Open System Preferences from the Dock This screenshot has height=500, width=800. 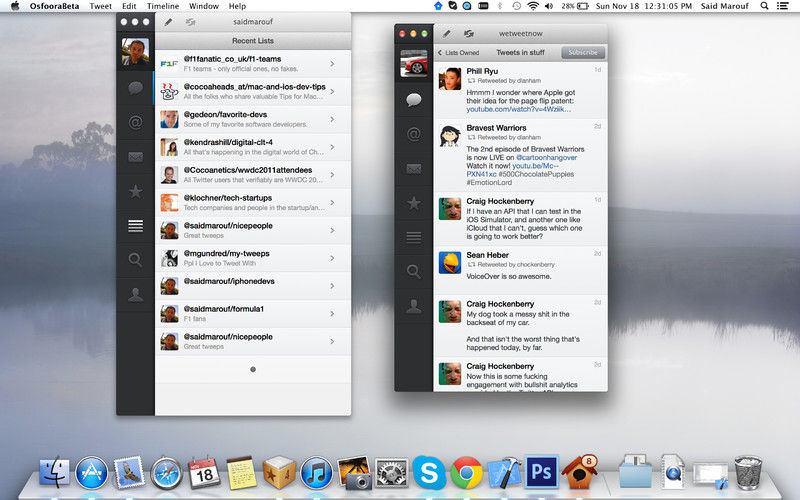point(391,473)
